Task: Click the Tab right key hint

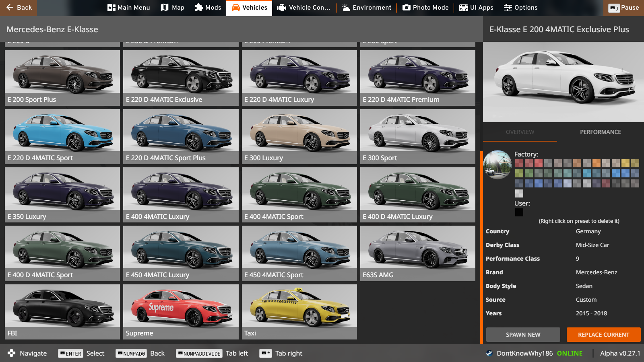Action: (266, 354)
